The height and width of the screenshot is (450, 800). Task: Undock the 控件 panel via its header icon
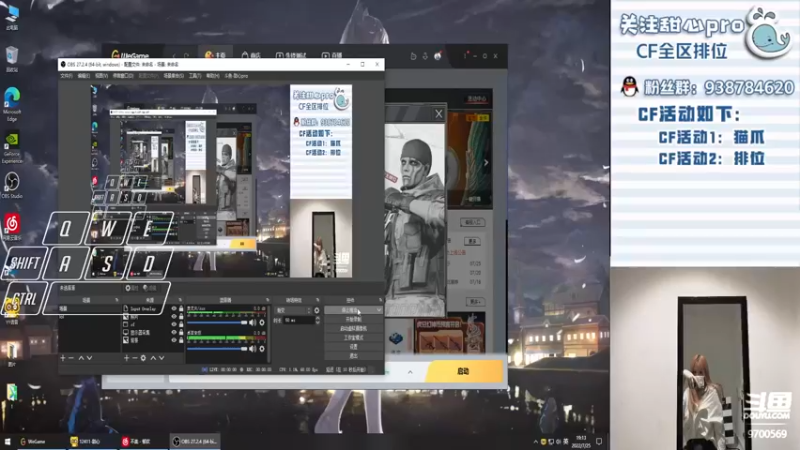click(x=380, y=300)
